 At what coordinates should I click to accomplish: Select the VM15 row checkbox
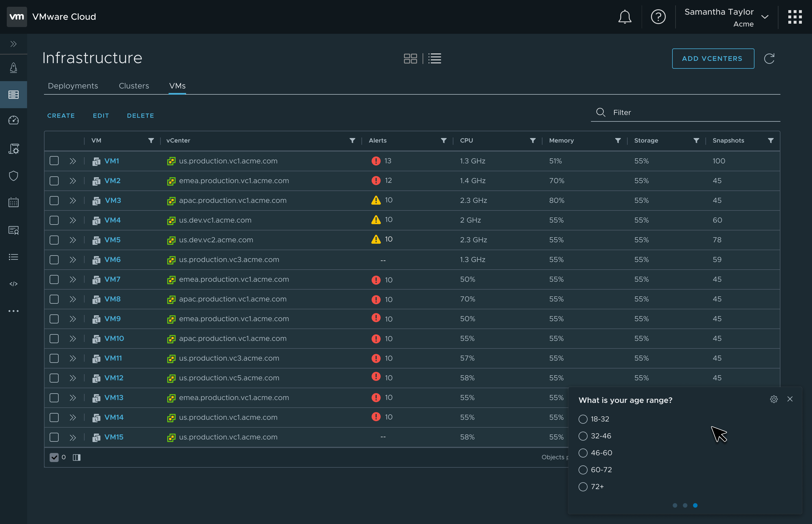point(54,437)
